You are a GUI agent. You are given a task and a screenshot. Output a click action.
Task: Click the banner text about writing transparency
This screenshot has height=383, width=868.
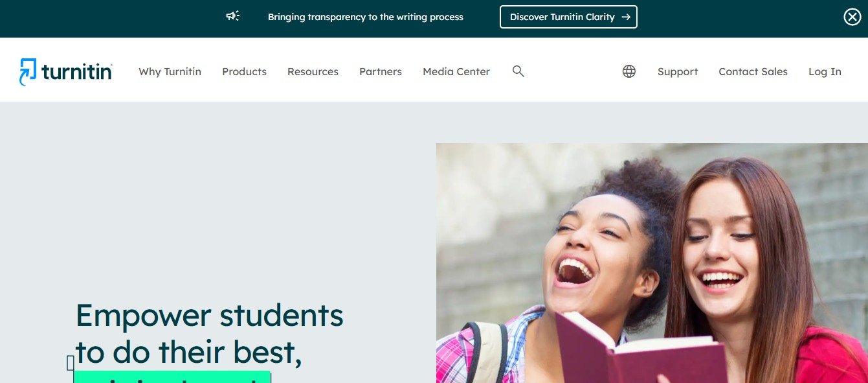(366, 17)
